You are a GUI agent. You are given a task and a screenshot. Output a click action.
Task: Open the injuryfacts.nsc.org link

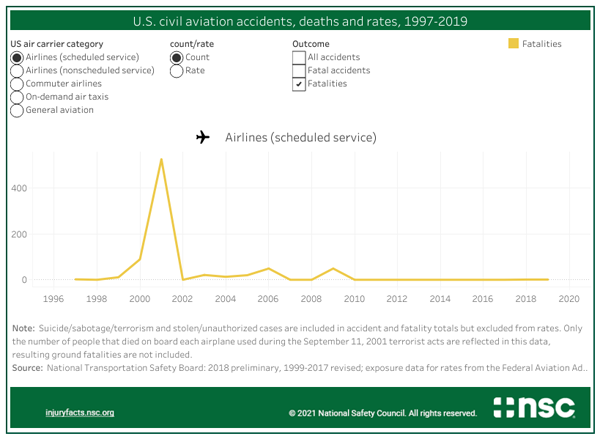tap(80, 413)
